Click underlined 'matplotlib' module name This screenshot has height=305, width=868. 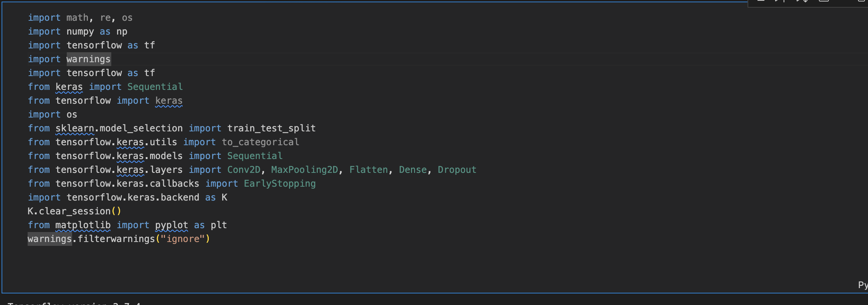(x=83, y=225)
